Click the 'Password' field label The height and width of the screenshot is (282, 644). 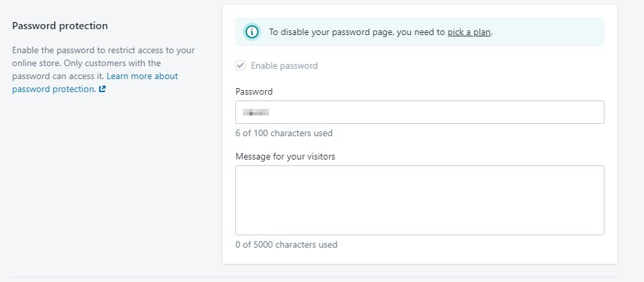254,91
